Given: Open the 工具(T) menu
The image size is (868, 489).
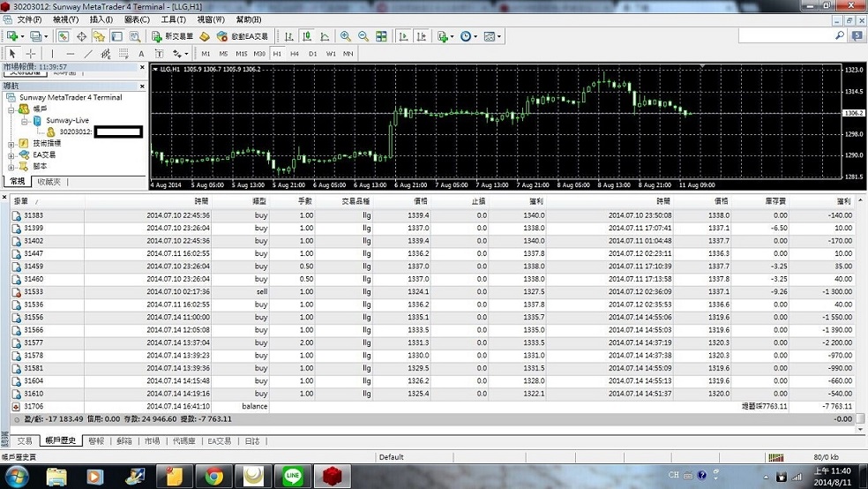Looking at the screenshot, I should (x=173, y=19).
